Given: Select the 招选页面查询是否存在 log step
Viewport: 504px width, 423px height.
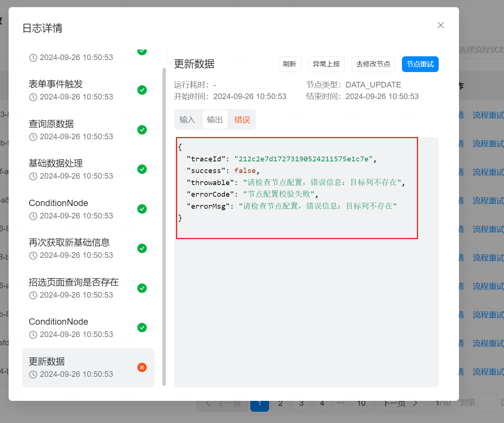Looking at the screenshot, I should pyautogui.click(x=88, y=289).
